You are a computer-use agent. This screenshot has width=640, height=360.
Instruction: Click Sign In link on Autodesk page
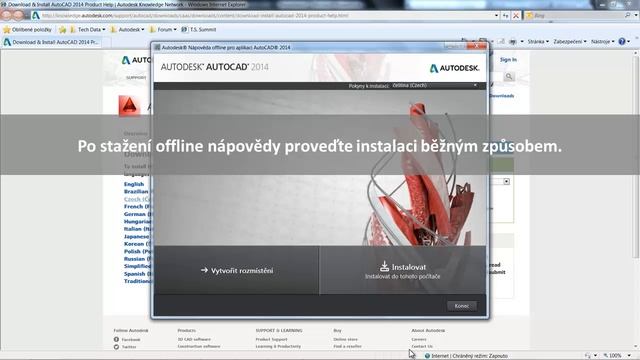click(508, 60)
